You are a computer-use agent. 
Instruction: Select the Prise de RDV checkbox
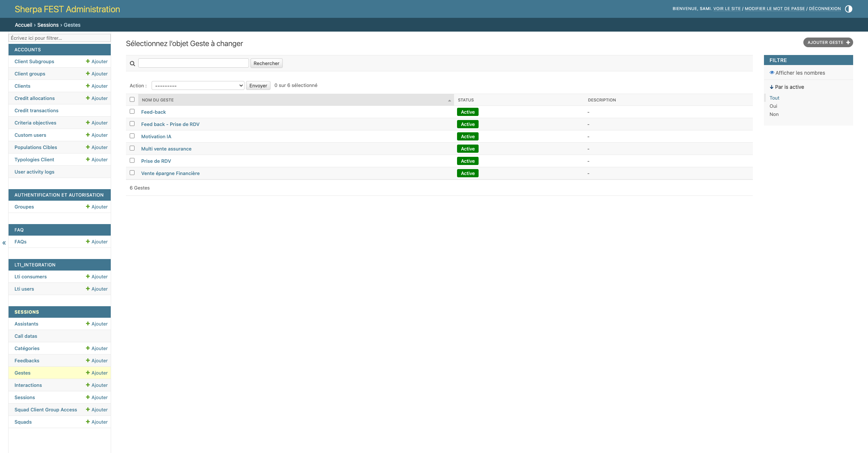[x=132, y=161]
